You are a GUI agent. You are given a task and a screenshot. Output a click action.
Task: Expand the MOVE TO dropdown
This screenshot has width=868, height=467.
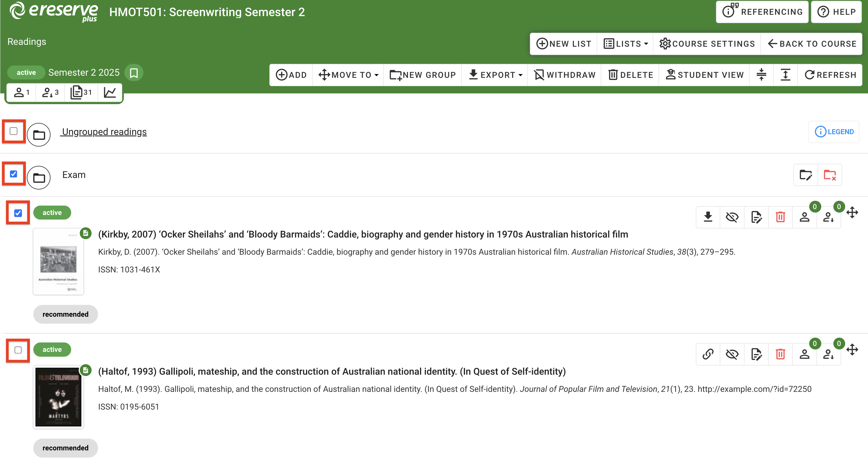coord(348,75)
